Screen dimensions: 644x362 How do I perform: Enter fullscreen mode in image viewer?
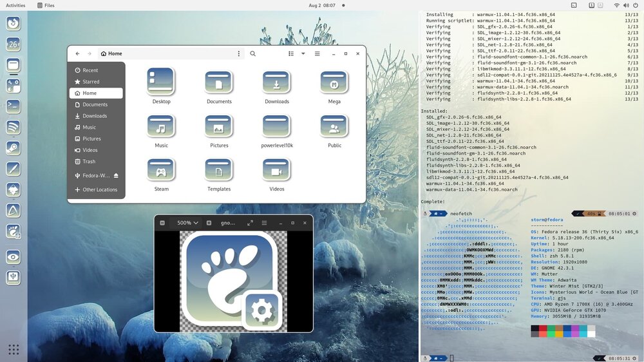point(250,223)
